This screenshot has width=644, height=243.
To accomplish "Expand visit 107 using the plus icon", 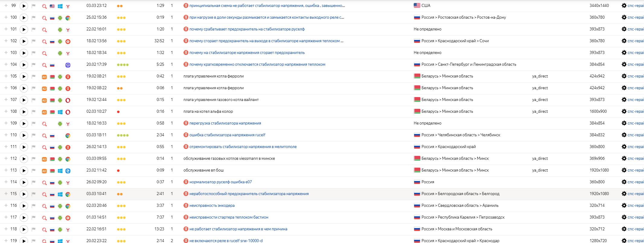I will [x=6, y=100].
